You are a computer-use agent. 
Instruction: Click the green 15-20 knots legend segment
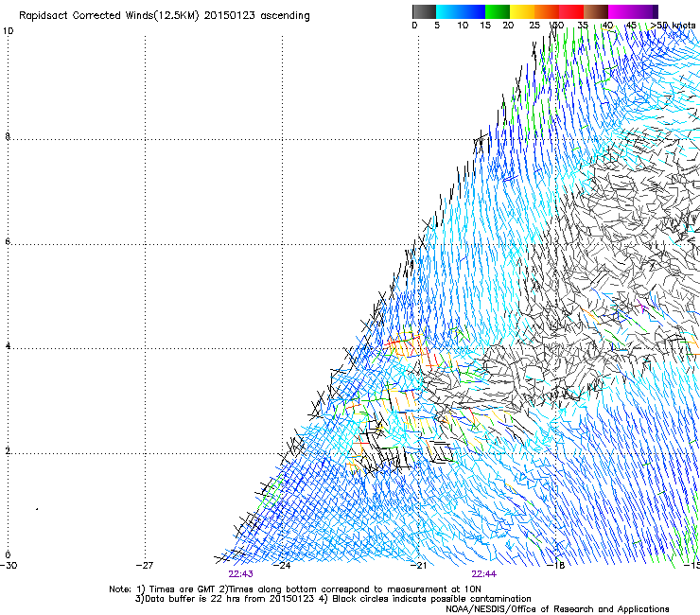(498, 11)
